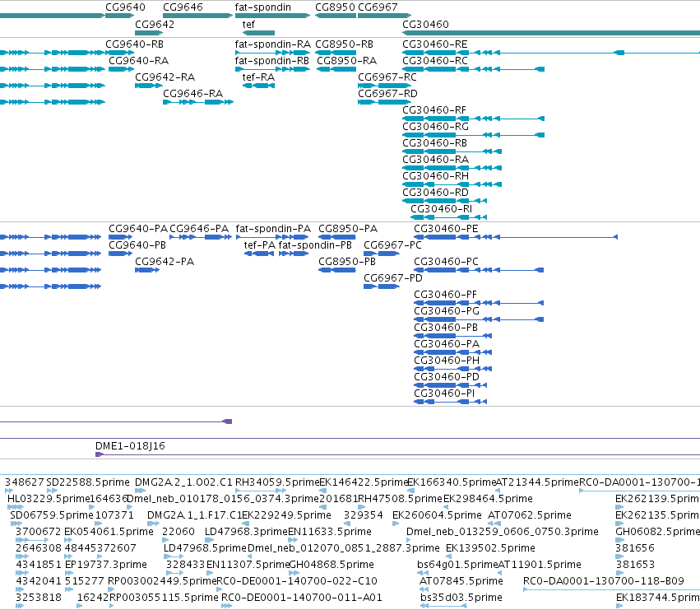Click the CG30460-RA transcript label
This screenshot has width=700, height=610.
436,160
